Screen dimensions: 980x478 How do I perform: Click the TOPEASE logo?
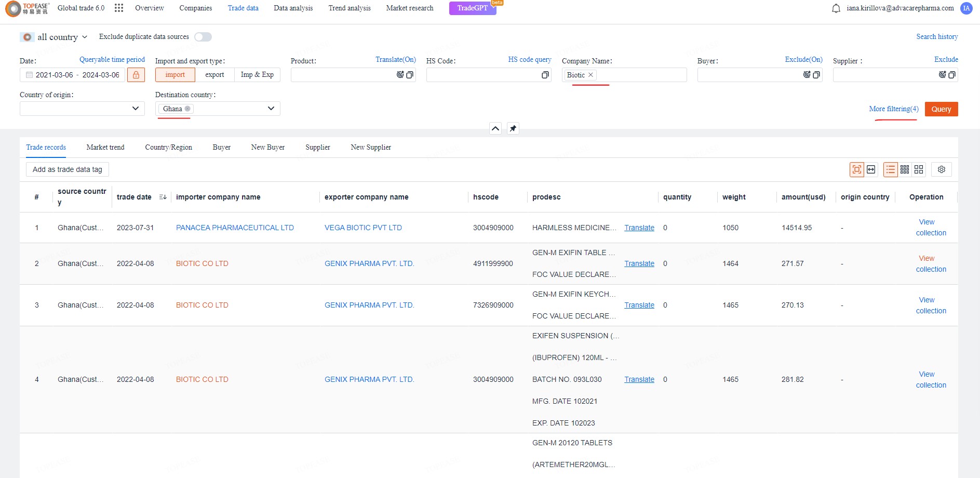(27, 8)
